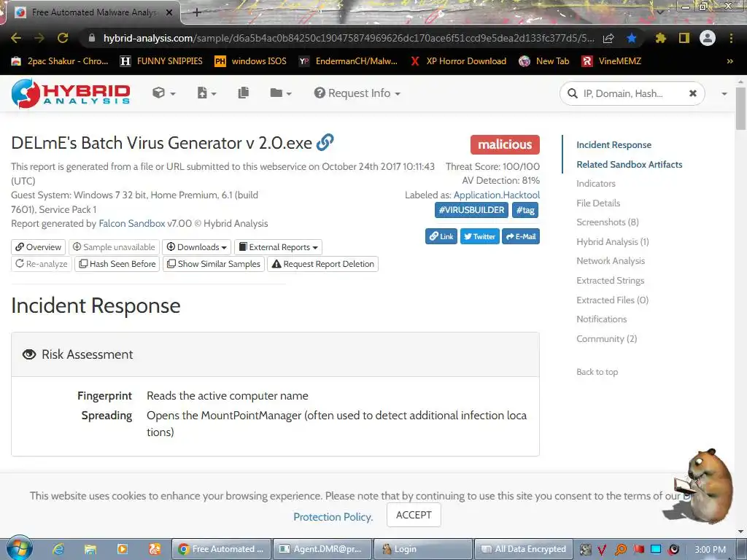Open the browser extensions puzzle icon
747x560 pixels.
(660, 38)
